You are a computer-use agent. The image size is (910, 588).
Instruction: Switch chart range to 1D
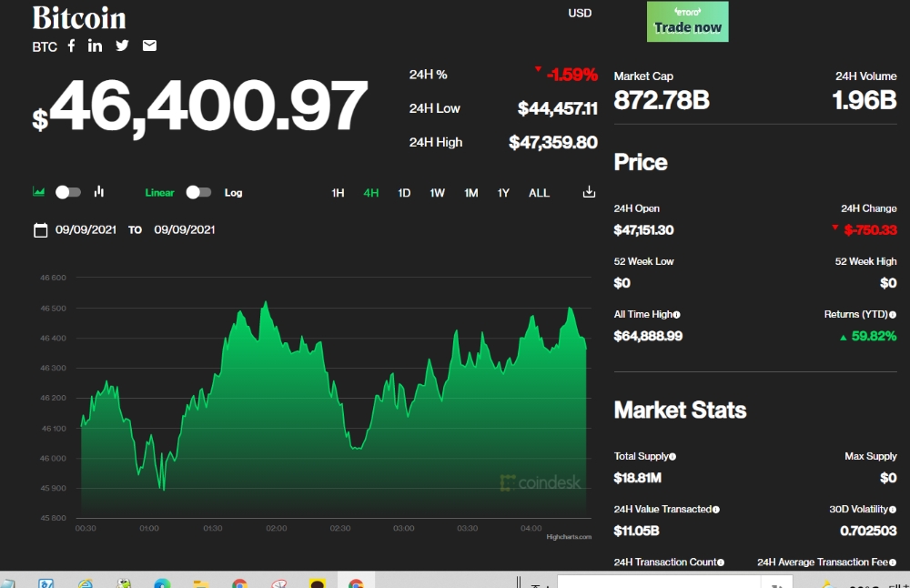pos(404,193)
